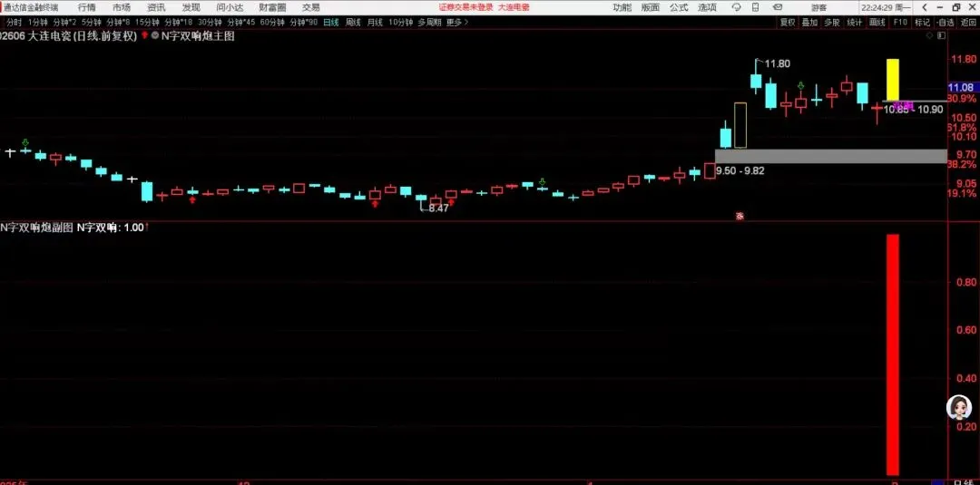Click the red 大连电瓷 title link
Viewport: 980px width, 485px height.
515,7
